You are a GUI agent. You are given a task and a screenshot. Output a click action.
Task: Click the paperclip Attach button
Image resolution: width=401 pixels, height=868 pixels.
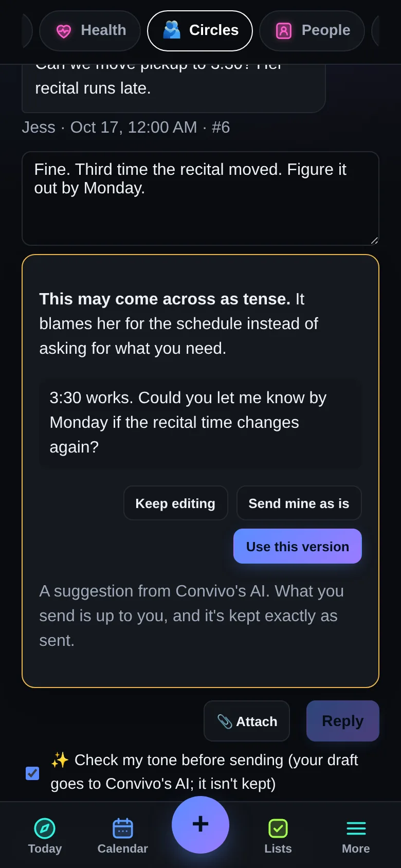[247, 721]
